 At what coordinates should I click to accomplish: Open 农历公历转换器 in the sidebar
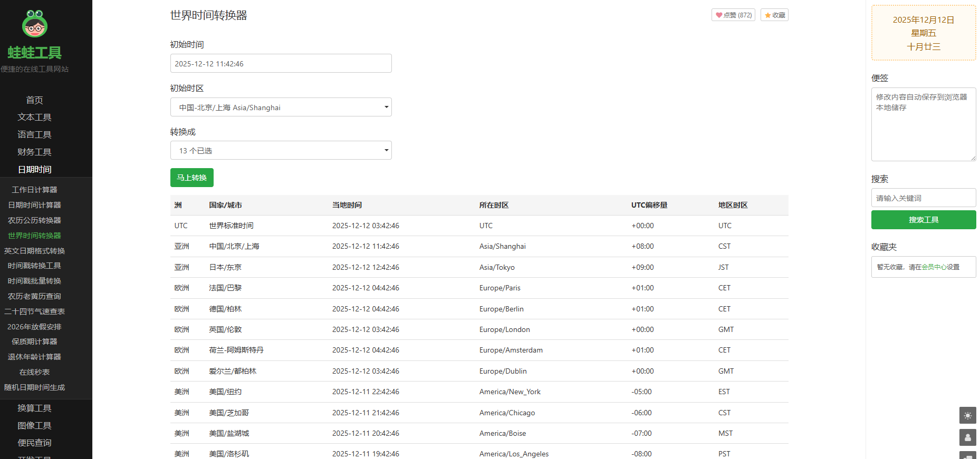point(35,220)
